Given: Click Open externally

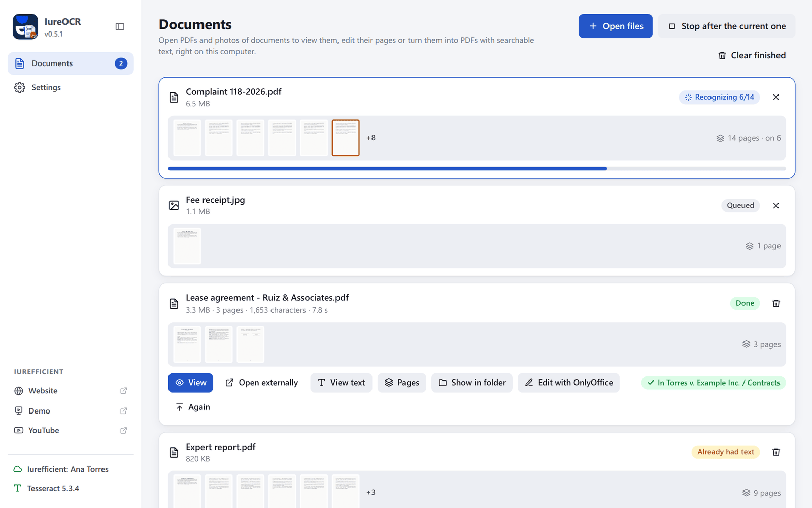Looking at the screenshot, I should point(261,383).
